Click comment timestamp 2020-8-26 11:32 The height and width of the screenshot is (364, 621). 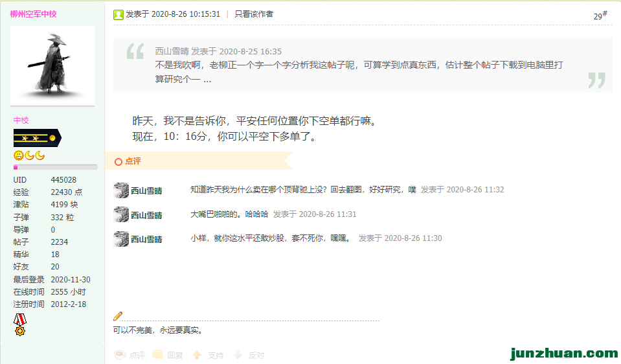pos(475,190)
